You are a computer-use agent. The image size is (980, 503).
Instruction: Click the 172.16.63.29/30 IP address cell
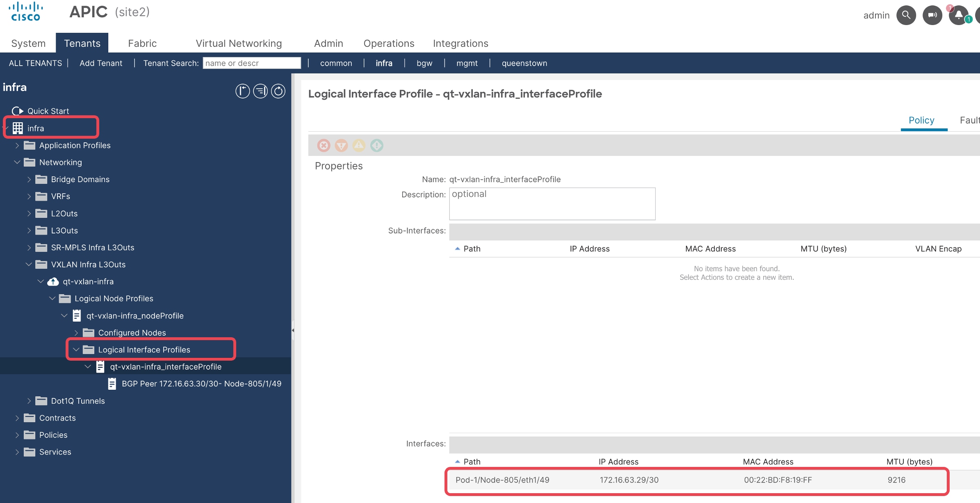coord(629,480)
